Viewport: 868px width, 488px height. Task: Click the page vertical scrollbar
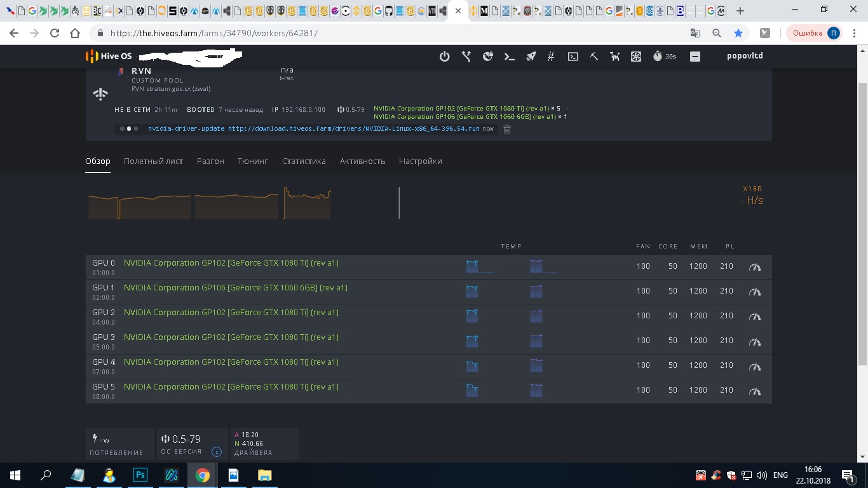(862, 224)
